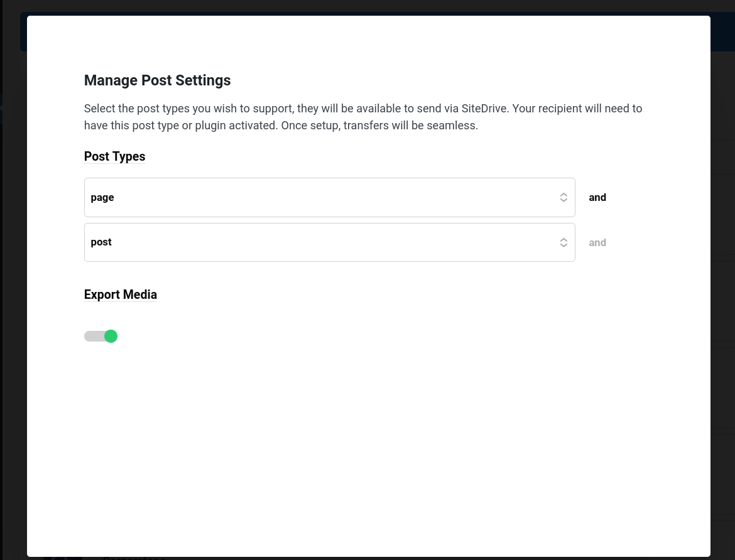Click the "Post Types" underlined label
Viewport: 735px width, 560px height.
(x=114, y=156)
